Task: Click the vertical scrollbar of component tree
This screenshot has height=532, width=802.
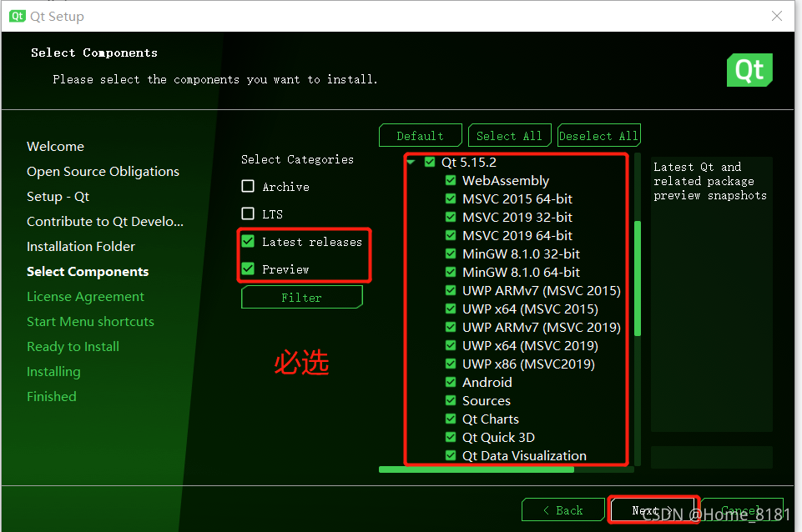Action: coord(638,279)
